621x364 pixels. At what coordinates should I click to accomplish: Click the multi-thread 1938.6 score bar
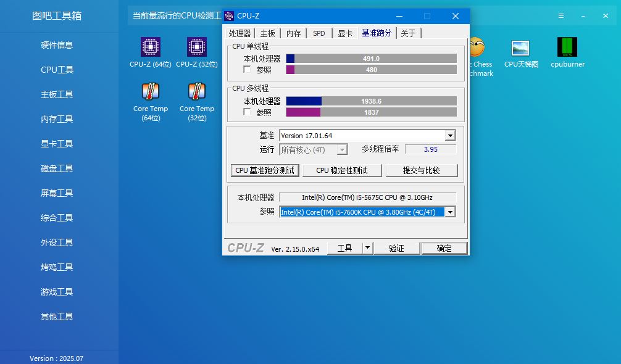(371, 101)
